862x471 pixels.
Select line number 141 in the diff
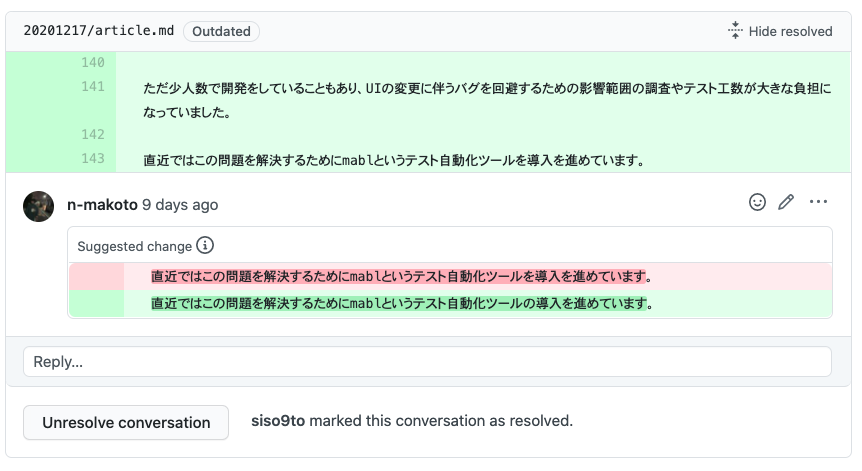coord(93,86)
